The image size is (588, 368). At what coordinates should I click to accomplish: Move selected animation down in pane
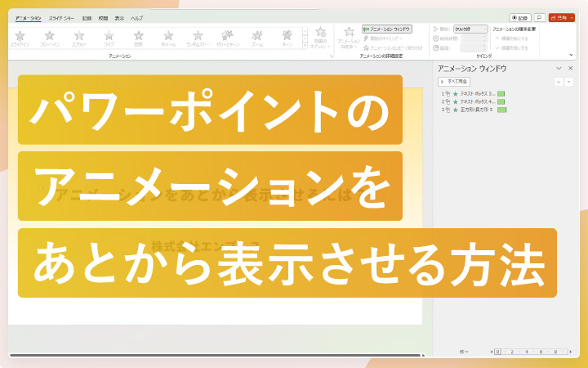(569, 82)
